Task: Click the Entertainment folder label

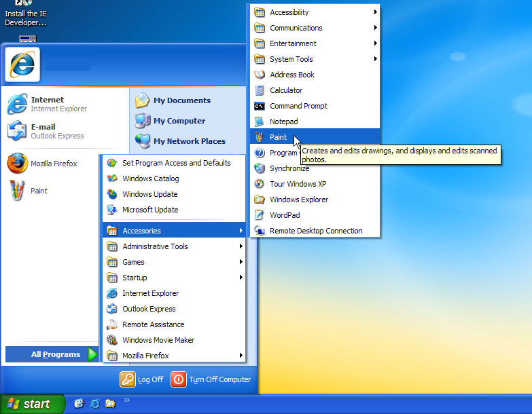Action: click(293, 43)
